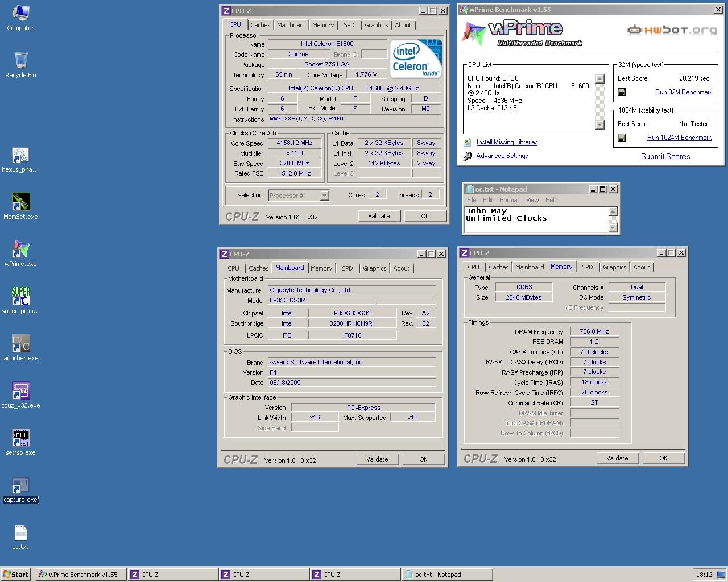Switch to wPrime Benchmark taskbar item
Image resolution: width=728 pixels, height=582 pixels.
80,575
